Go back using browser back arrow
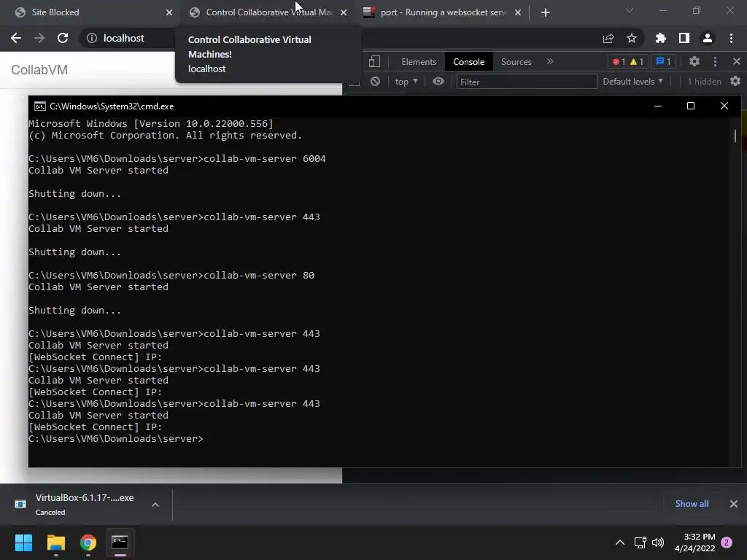747x560 pixels. (16, 38)
